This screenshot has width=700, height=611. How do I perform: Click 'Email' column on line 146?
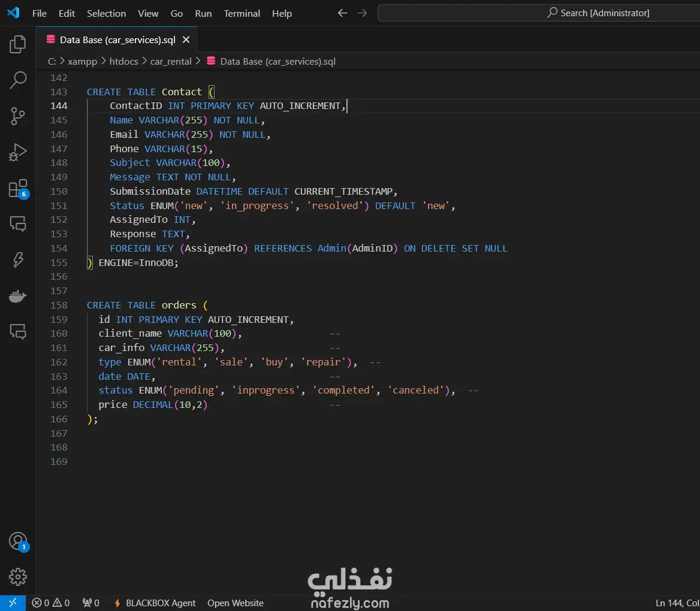[x=124, y=134]
